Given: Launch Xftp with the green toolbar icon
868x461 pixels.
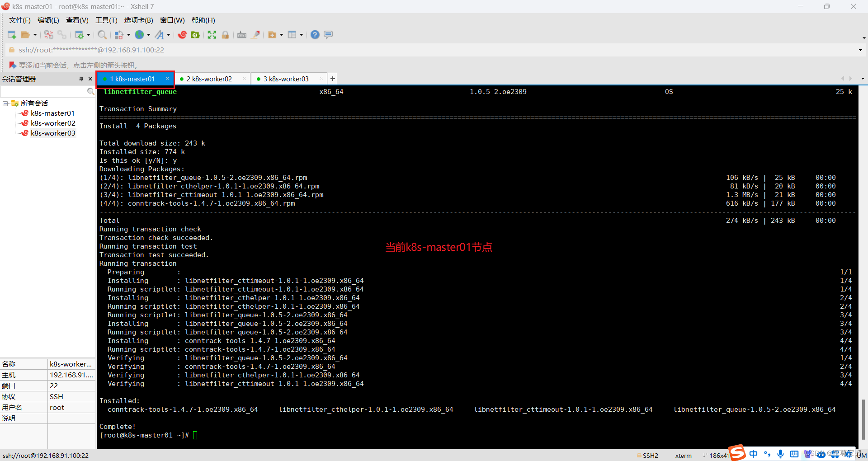Looking at the screenshot, I should tap(195, 35).
